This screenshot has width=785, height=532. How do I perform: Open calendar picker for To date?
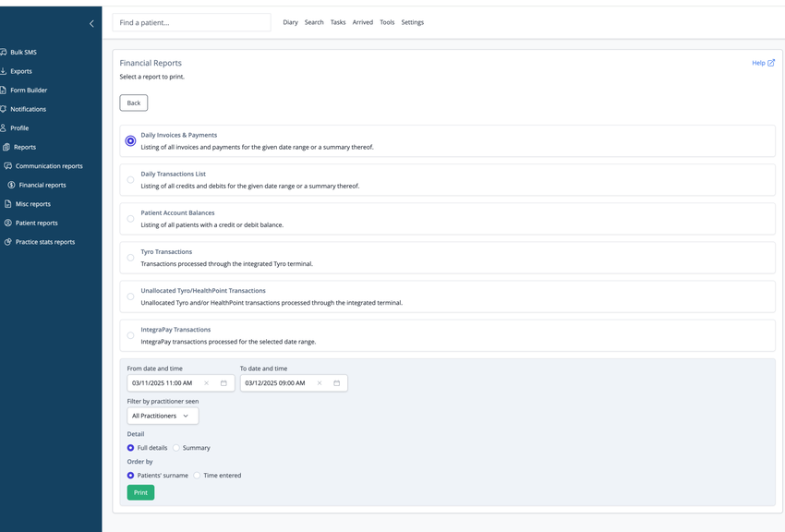[337, 383]
